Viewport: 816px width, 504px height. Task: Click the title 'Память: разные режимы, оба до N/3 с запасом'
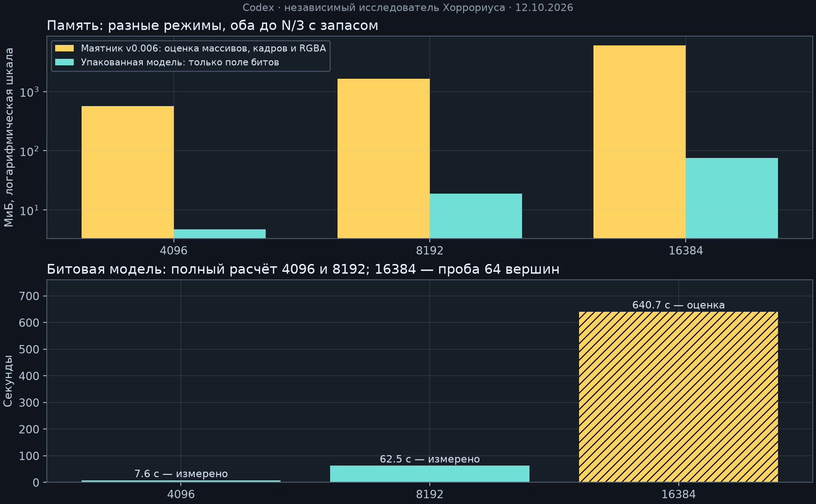[212, 25]
